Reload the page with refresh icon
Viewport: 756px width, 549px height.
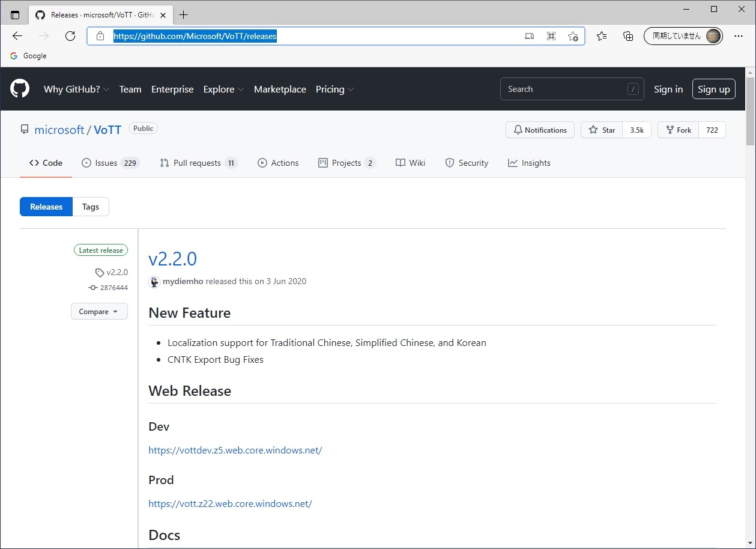[70, 36]
